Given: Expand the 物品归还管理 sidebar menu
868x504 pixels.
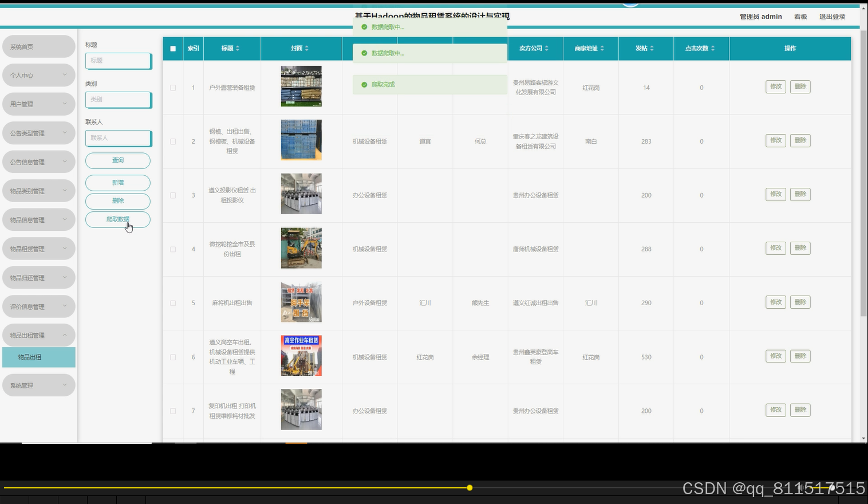Looking at the screenshot, I should coord(39,278).
